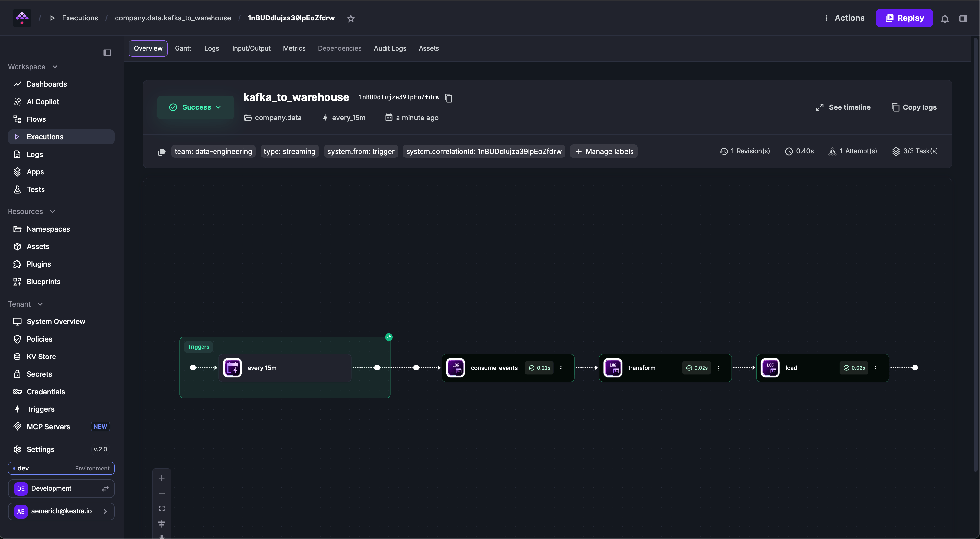The height and width of the screenshot is (539, 980).
Task: Open System Overview
Action: (61, 321)
